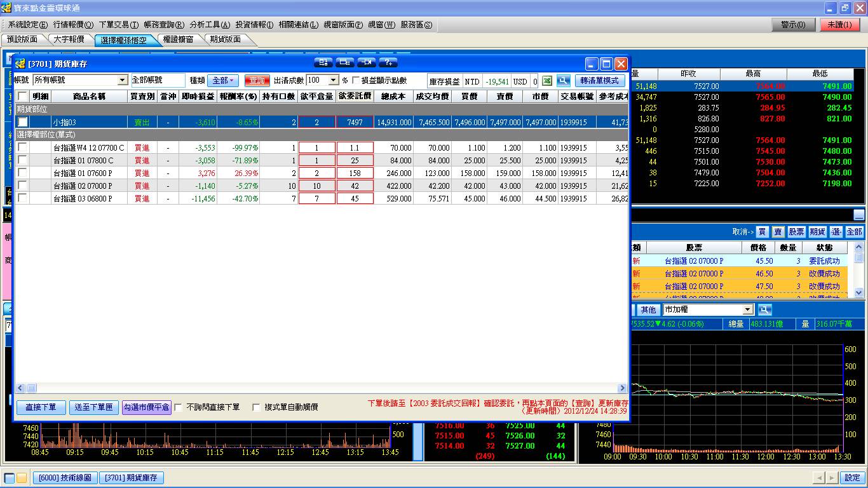Enable 不詢問直接下單 checkbox
The width and height of the screenshot is (868, 488).
pos(179,407)
